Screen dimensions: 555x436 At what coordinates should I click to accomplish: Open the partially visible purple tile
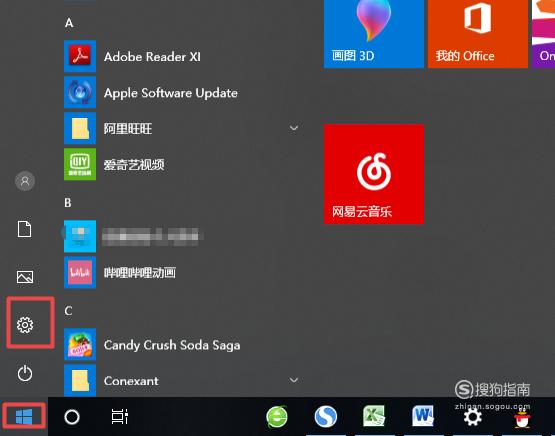click(543, 34)
